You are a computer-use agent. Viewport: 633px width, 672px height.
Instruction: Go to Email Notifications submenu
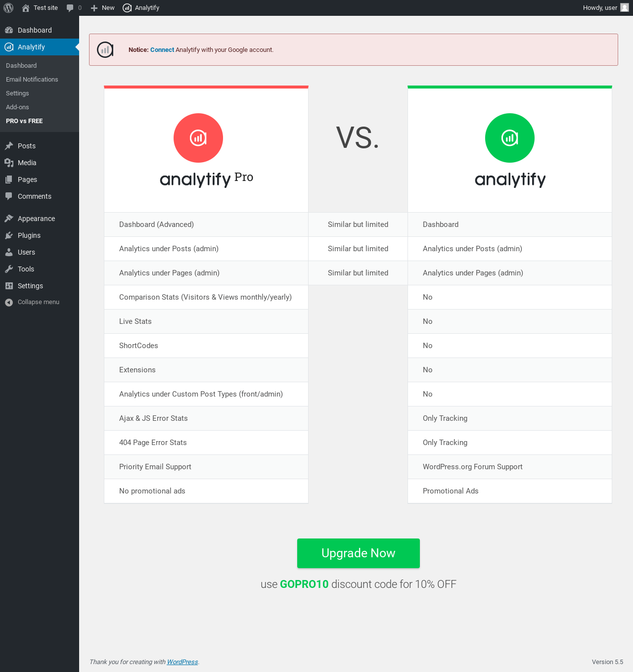click(32, 80)
